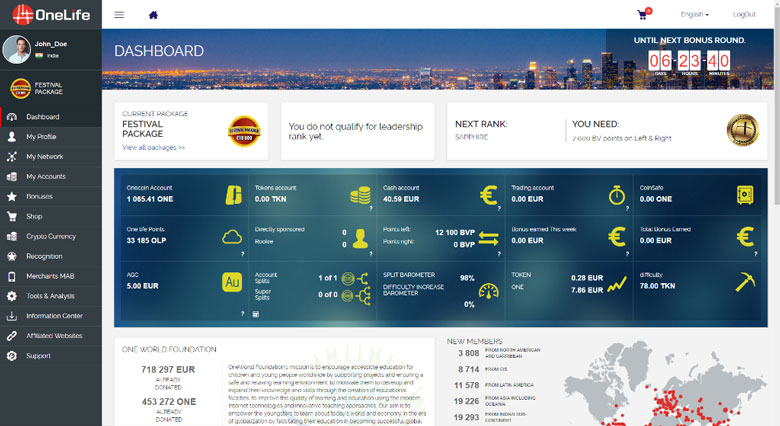Open Recognition in sidebar
780x426 pixels.
(51, 256)
